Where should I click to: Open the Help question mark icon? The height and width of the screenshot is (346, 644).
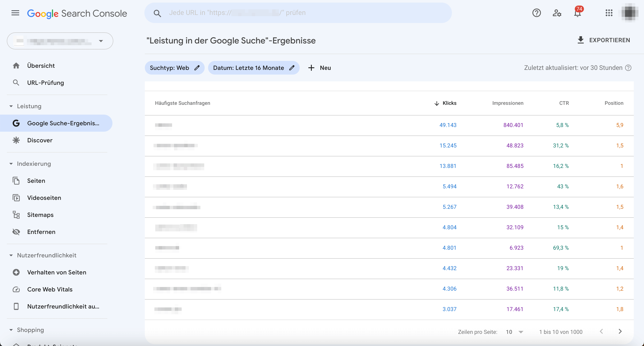[536, 13]
